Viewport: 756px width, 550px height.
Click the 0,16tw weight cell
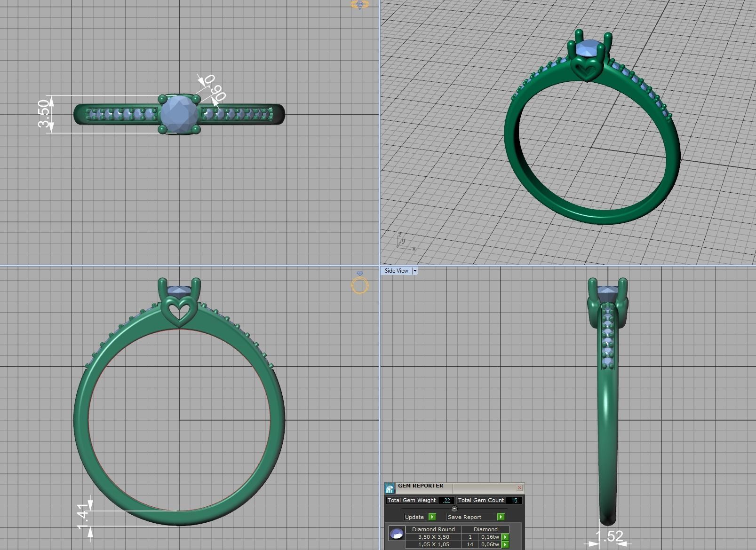(490, 537)
